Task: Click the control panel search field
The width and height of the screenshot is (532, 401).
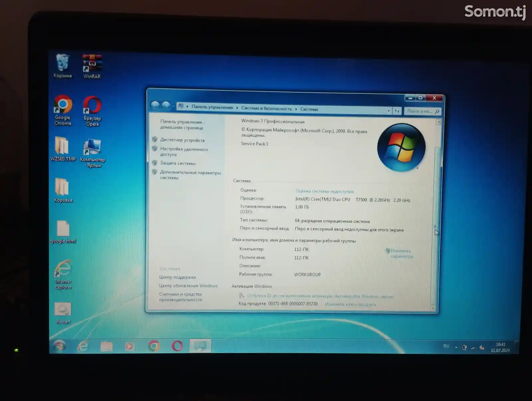Action: [x=423, y=111]
